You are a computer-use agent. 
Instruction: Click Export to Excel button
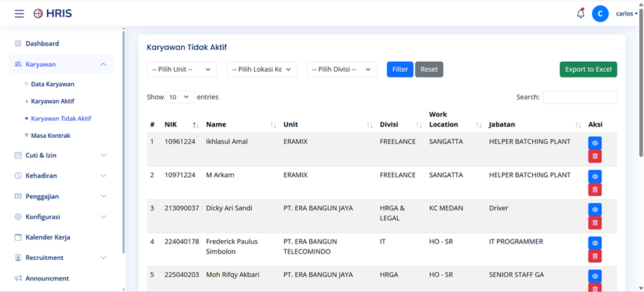point(588,70)
